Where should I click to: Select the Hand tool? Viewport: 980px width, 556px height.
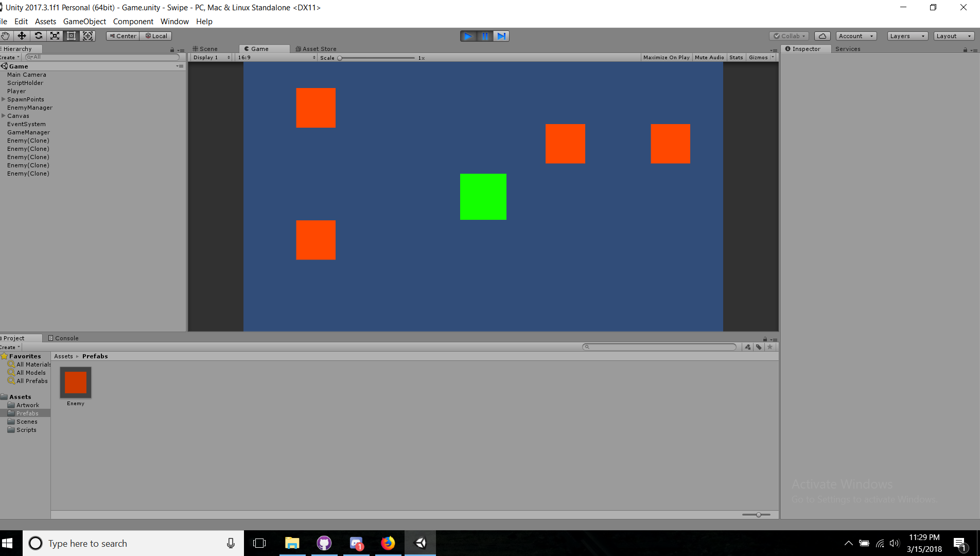(5, 36)
